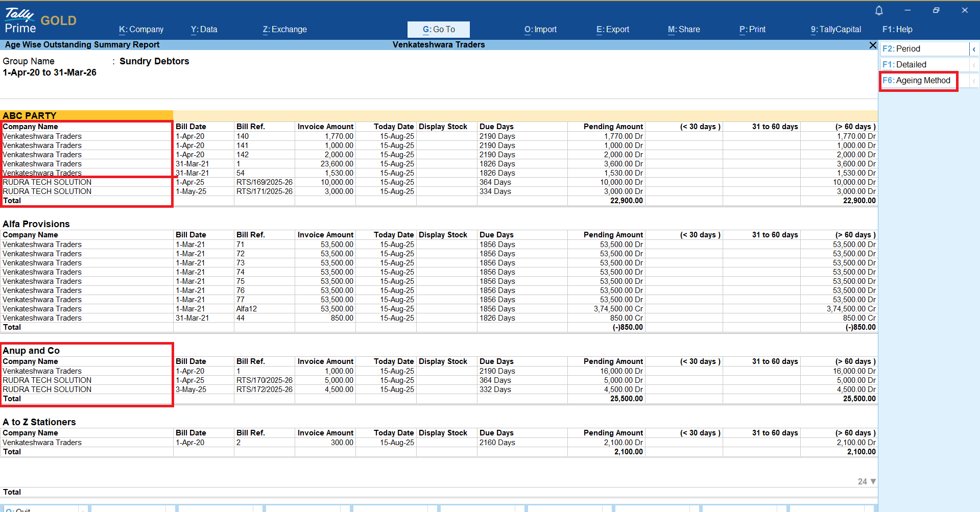Image resolution: width=980 pixels, height=512 pixels.
Task: Open the O: Import menu
Action: point(540,30)
